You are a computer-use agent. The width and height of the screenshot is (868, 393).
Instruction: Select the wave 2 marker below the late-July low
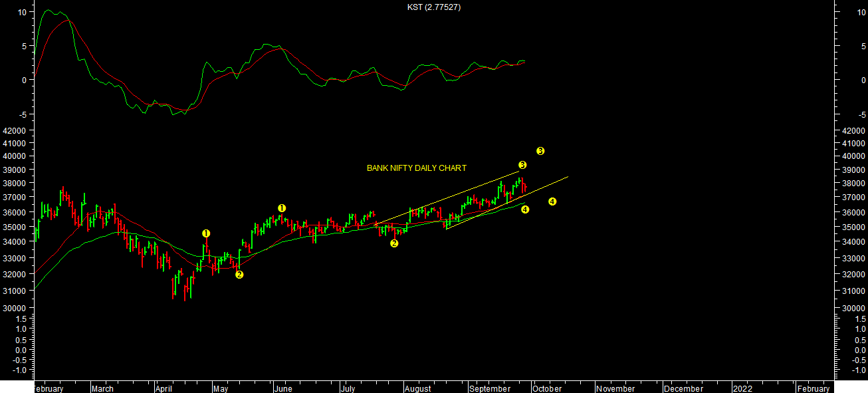394,243
